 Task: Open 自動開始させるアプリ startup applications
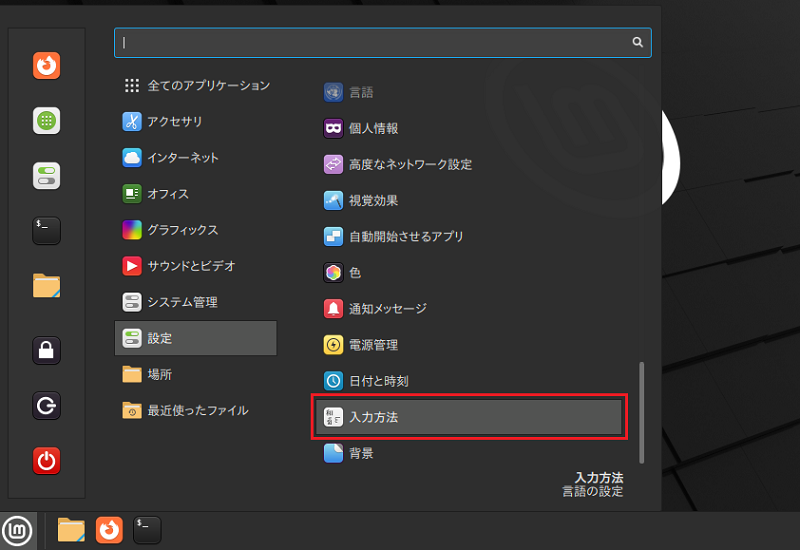(468, 236)
